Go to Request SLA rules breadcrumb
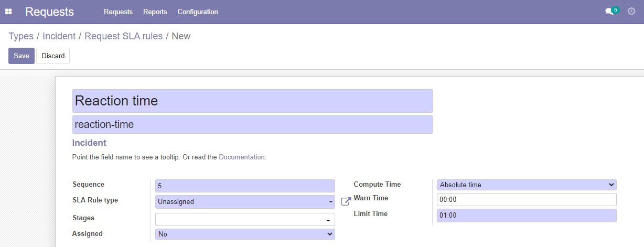Image resolution: width=644 pixels, height=247 pixels. point(124,36)
